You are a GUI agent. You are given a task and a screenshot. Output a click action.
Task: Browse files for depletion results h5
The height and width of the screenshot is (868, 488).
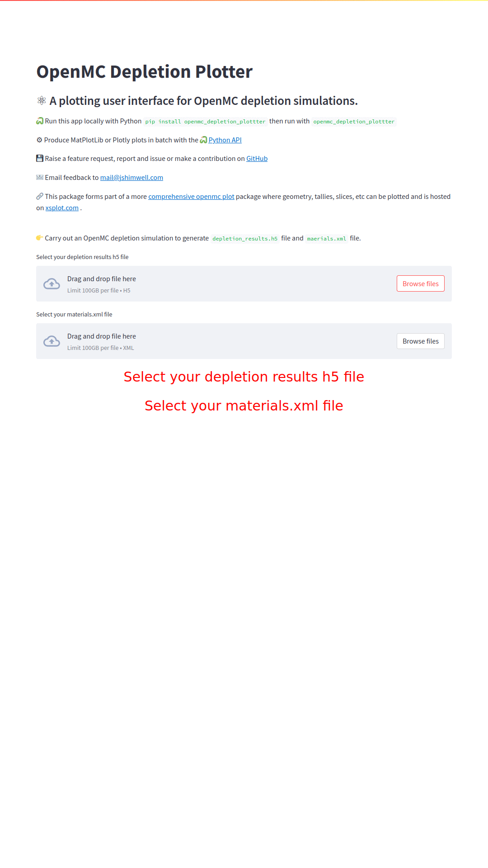(421, 283)
